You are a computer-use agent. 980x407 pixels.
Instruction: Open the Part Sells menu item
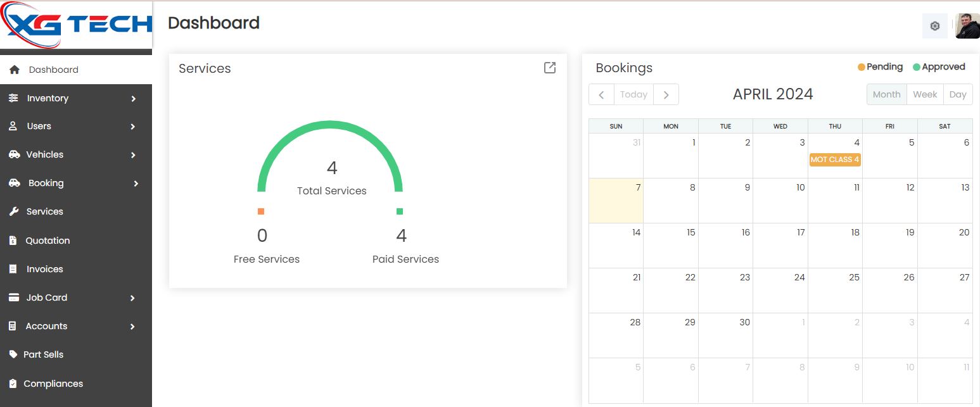[76, 354]
